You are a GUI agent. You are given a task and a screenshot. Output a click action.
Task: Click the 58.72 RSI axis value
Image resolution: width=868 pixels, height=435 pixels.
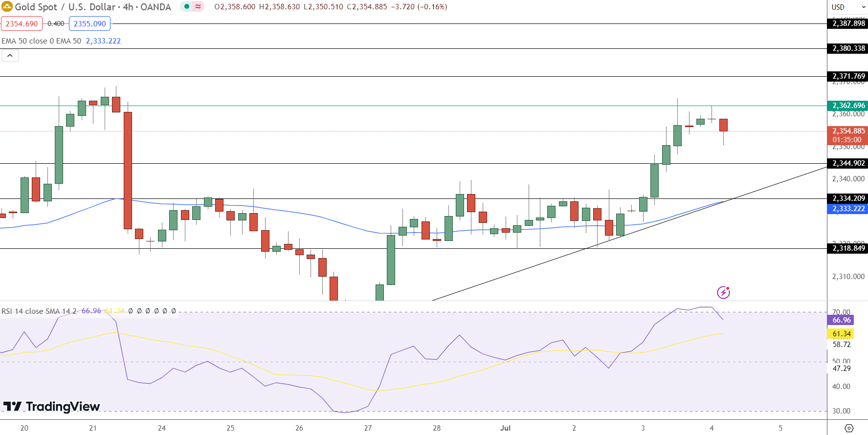coord(841,345)
